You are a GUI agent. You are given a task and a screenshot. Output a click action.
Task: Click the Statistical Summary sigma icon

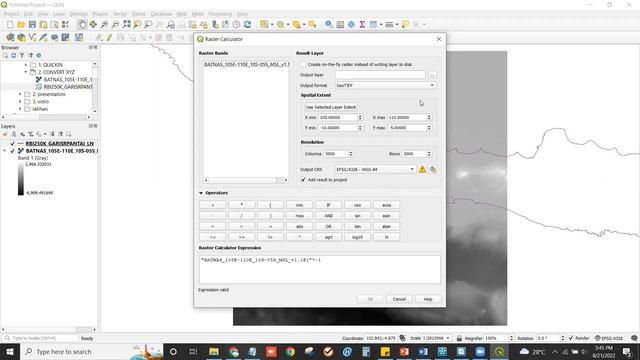(362, 24)
